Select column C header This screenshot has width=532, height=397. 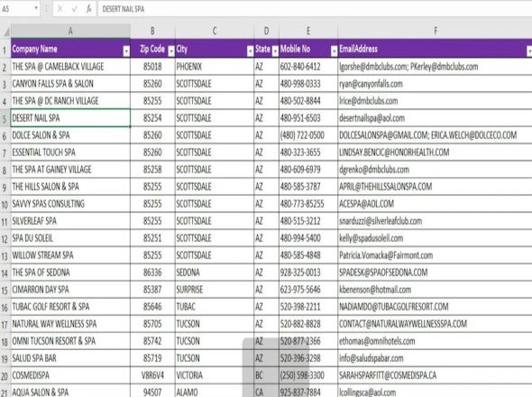point(215,31)
